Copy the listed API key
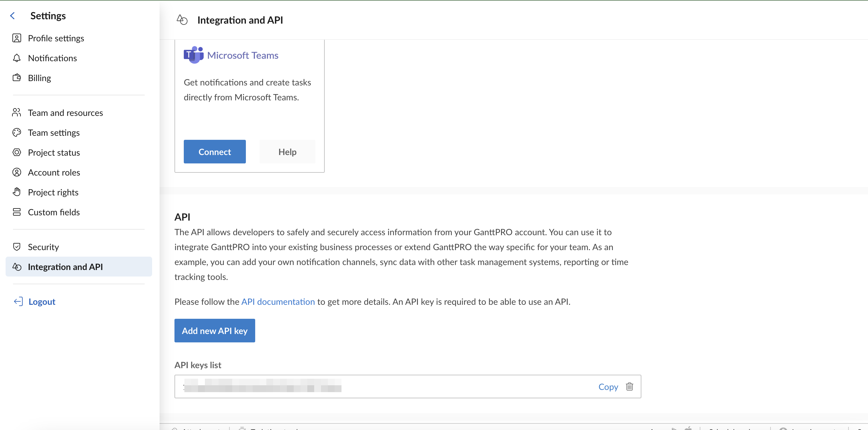The height and width of the screenshot is (430, 868). (x=608, y=387)
